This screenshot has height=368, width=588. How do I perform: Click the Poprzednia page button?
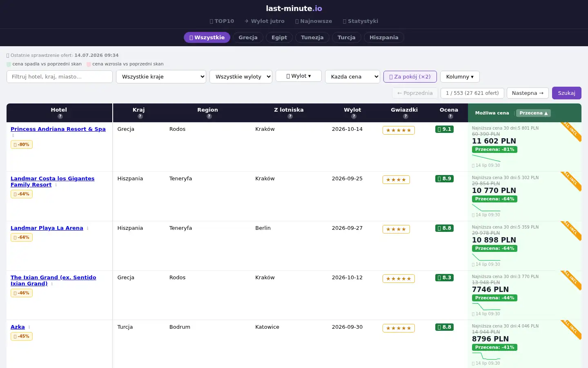(x=415, y=93)
